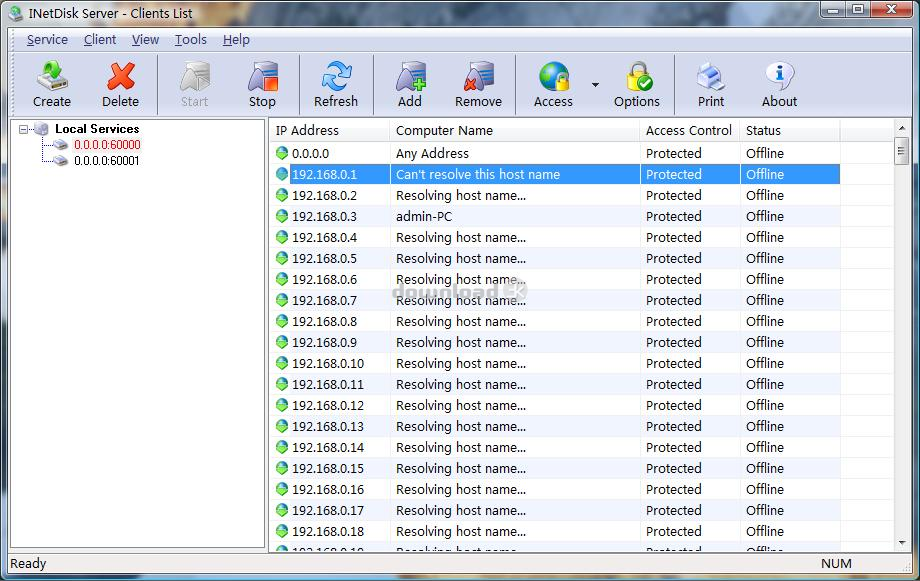
Task: Collapse the Local Services tree node
Action: point(23,129)
